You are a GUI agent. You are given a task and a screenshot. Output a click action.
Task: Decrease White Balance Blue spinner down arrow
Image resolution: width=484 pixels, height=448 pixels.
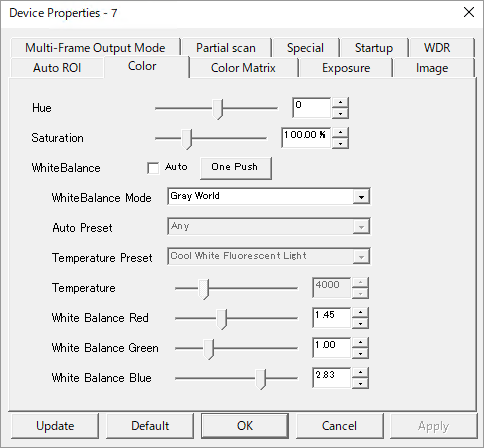(x=360, y=383)
